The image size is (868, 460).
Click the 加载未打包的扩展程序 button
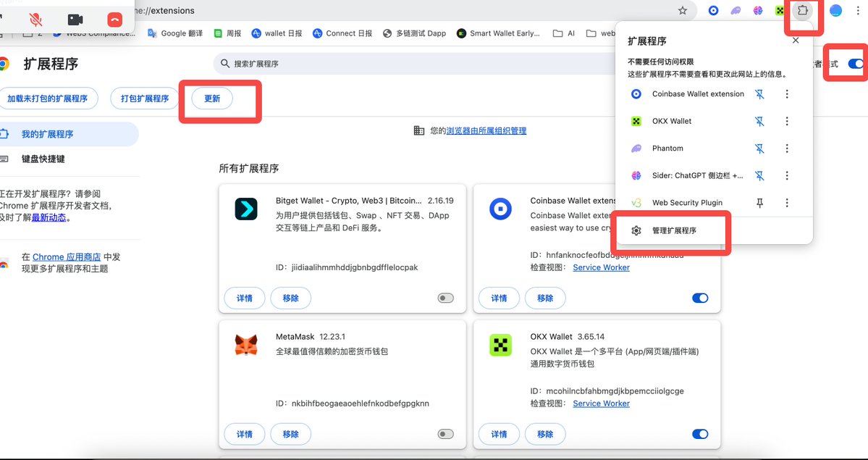coord(48,99)
